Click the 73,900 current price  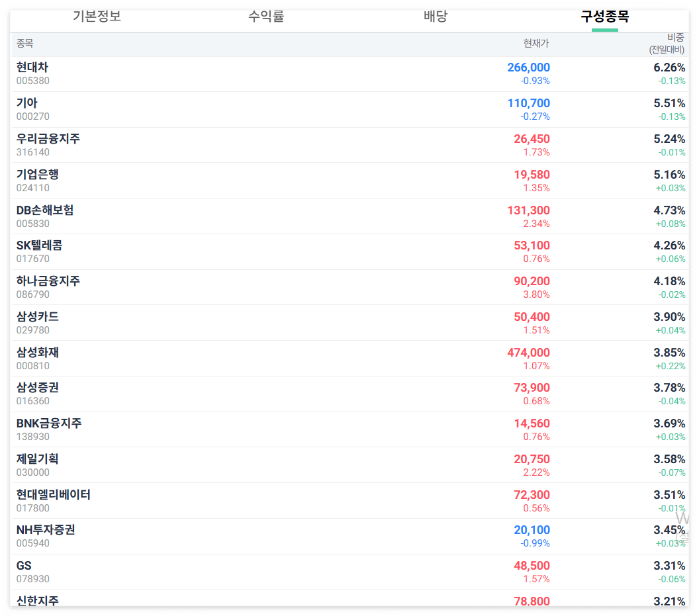[x=532, y=387]
